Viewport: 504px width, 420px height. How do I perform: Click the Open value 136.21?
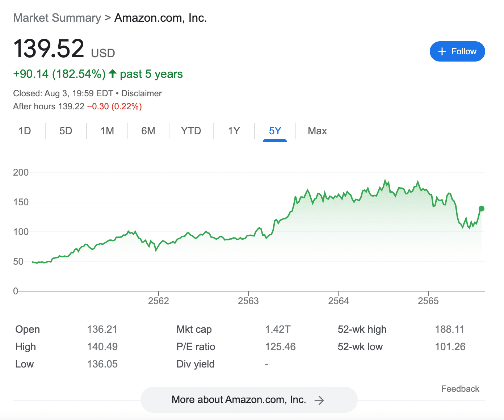pos(102,329)
